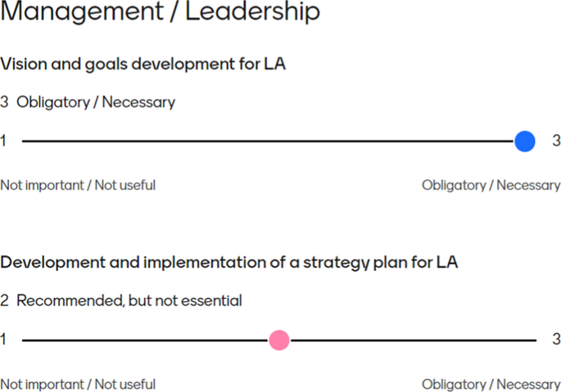This screenshot has height=392, width=561.
Task: Click 'Obligatory / Necessary' caption under the strategy plan slider
Action: pyautogui.click(x=491, y=384)
